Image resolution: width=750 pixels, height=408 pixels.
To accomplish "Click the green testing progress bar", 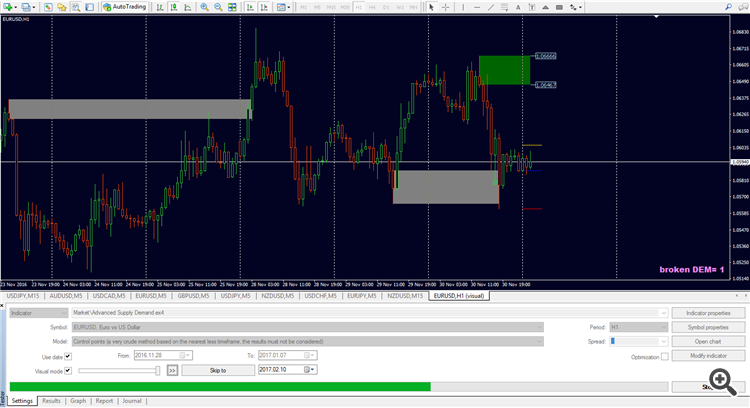I will [220, 386].
